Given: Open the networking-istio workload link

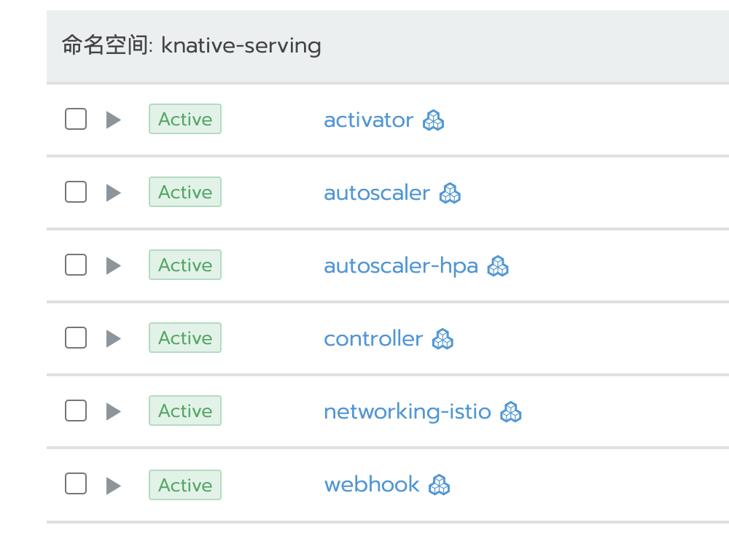Looking at the screenshot, I should (x=408, y=412).
